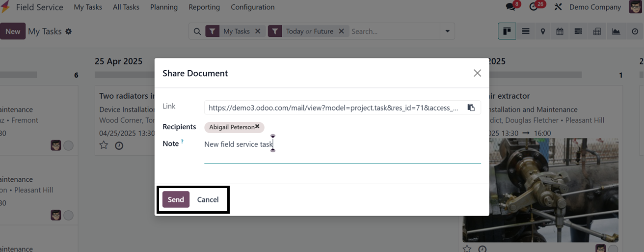The image size is (644, 252).
Task: Expand the search options dropdown arrow
Action: click(x=447, y=31)
